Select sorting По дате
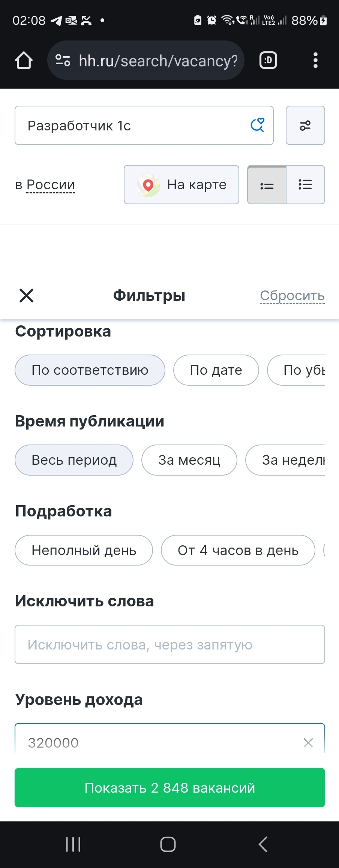The height and width of the screenshot is (868, 339). coord(216,370)
